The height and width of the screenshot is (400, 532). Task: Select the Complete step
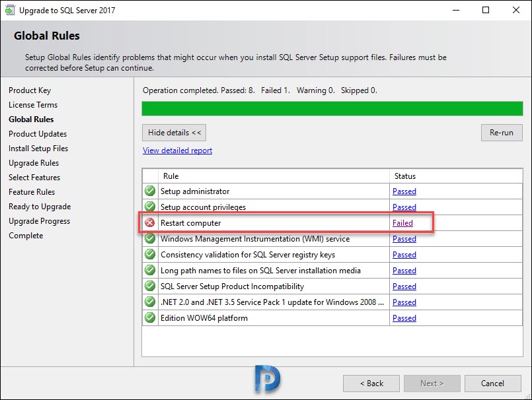26,236
